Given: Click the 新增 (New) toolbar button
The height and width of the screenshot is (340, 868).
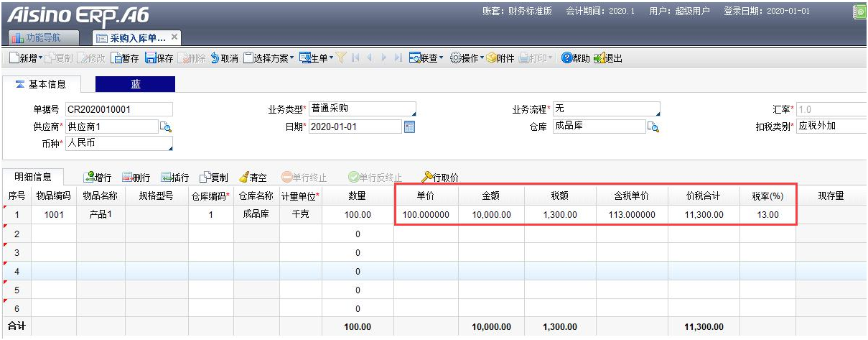Looking at the screenshot, I should [26, 58].
